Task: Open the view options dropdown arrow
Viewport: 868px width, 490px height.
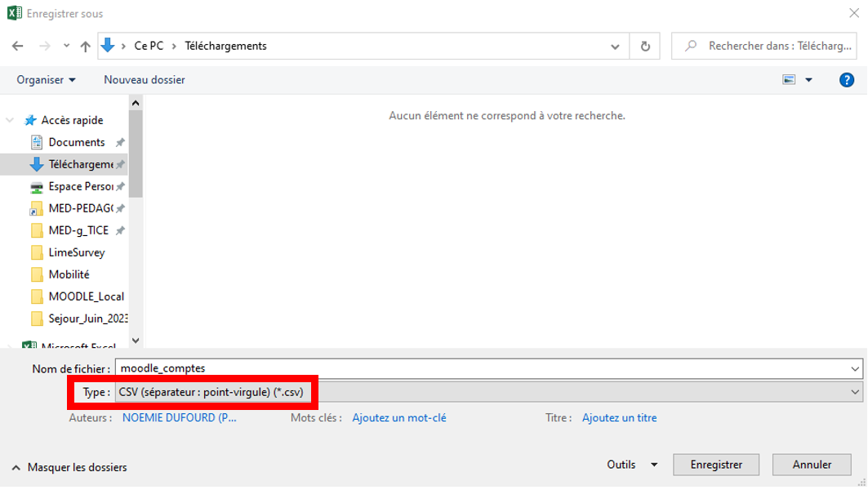Action: 808,80
